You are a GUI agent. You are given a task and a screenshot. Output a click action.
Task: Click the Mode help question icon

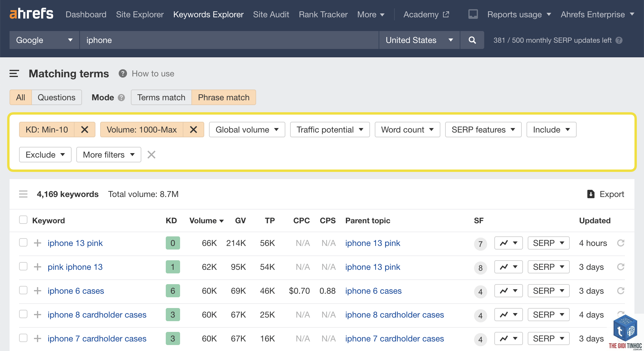point(121,98)
